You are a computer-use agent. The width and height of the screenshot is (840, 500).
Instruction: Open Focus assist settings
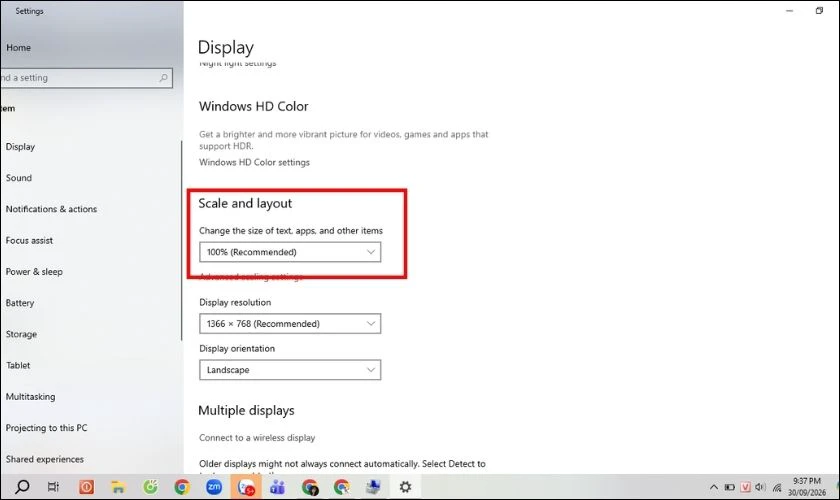29,241
